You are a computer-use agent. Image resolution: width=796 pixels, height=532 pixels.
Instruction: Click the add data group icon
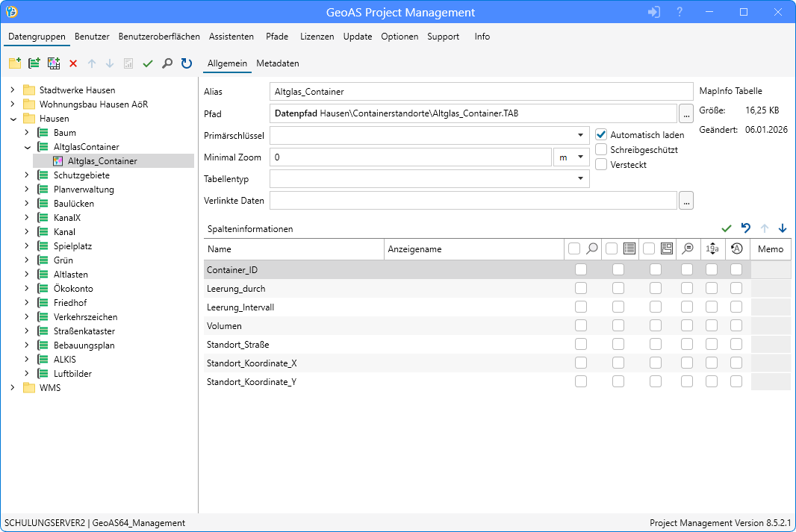click(34, 64)
